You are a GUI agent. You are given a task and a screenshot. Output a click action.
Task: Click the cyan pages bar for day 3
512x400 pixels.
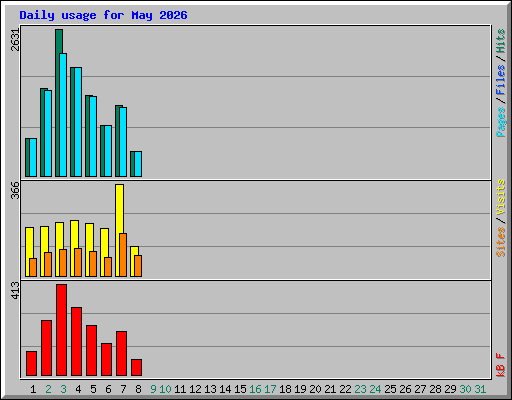[x=63, y=115]
